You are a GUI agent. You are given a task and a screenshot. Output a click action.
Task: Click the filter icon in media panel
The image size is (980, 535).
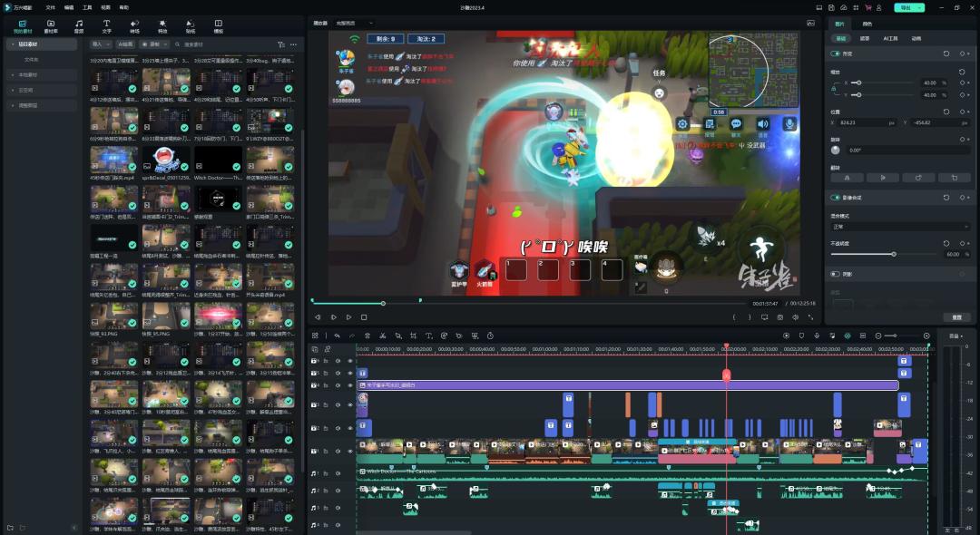280,44
